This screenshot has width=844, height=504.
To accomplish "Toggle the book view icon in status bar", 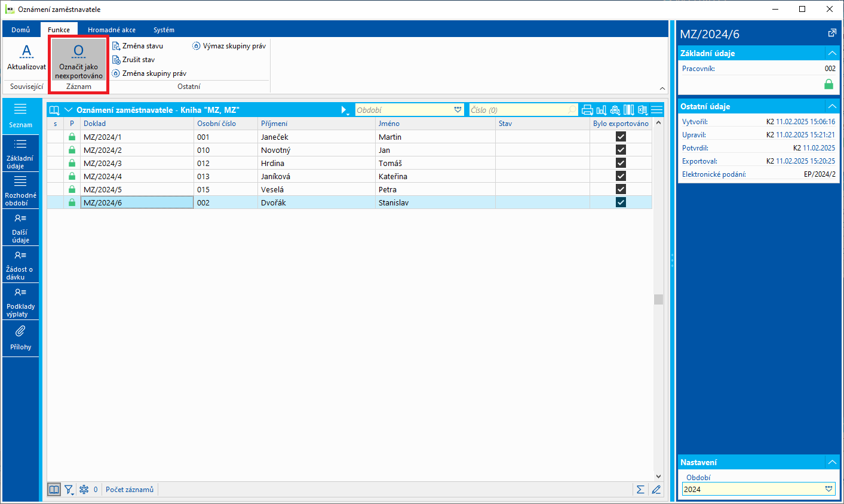I will [x=54, y=490].
